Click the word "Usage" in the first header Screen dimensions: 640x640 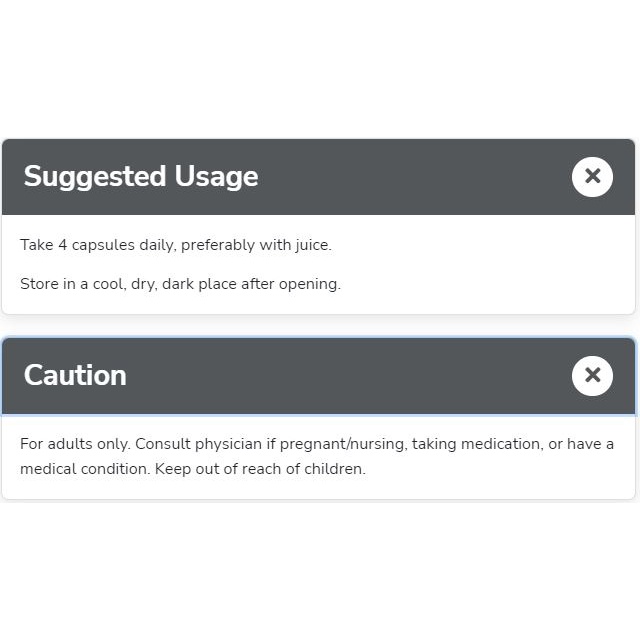click(x=216, y=177)
